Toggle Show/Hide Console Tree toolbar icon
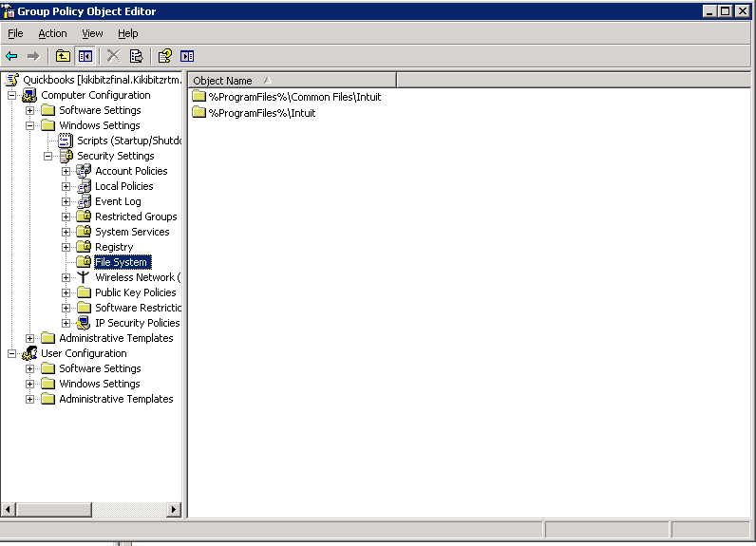756x546 pixels. [85, 56]
